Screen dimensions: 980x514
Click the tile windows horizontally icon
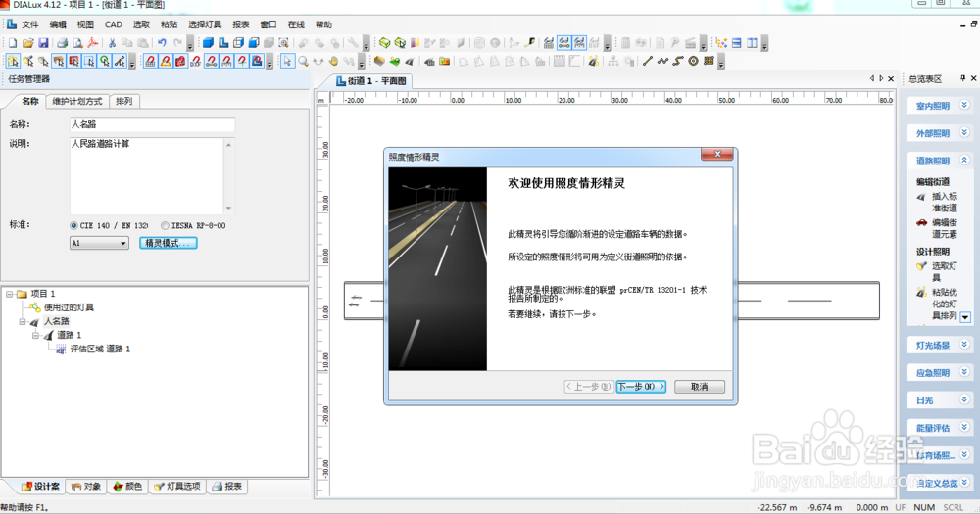click(737, 42)
